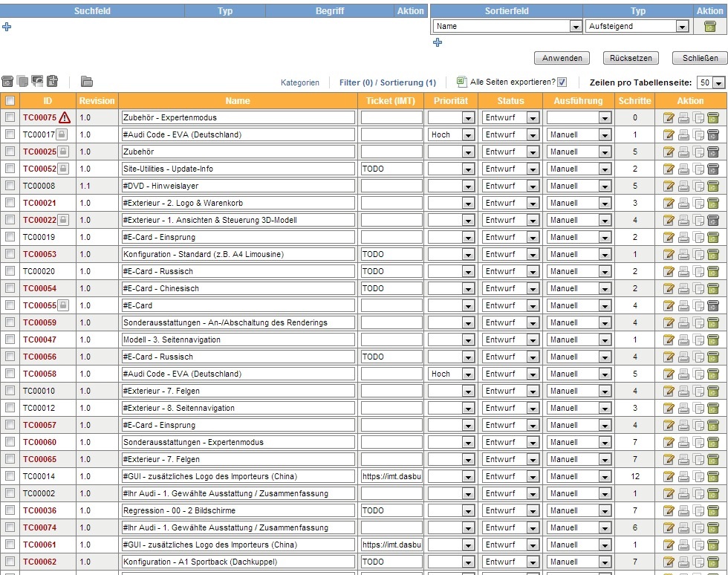Viewport: 728px width, 575px height.
Task: Click the warning icon next to TC00075
Action: pyautogui.click(x=65, y=117)
